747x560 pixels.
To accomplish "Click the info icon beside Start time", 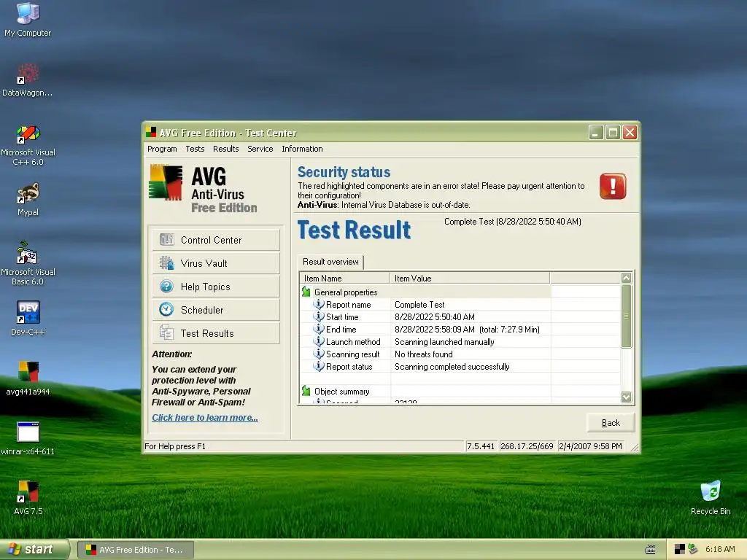I will [x=318, y=316].
